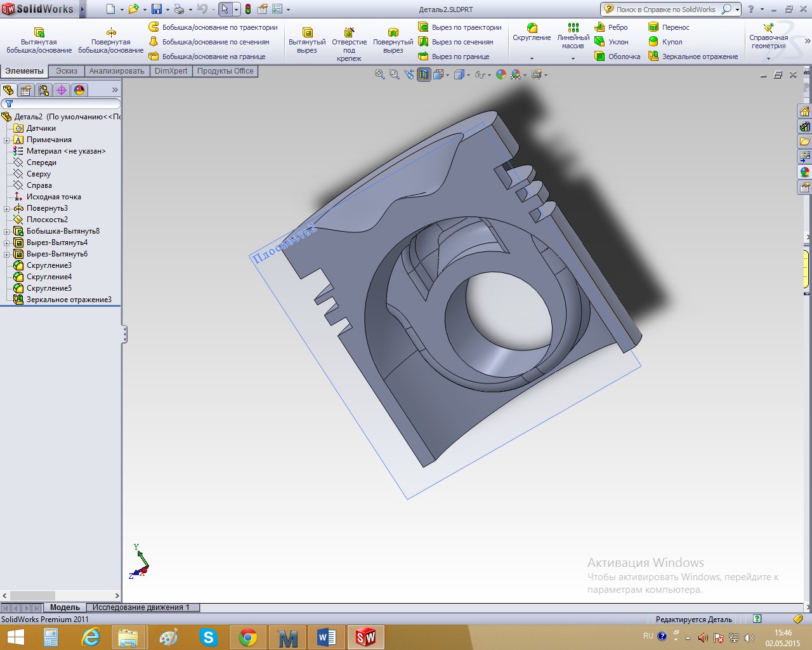Expand the Вырез-Вытянуть6 feature node

pos(7,254)
